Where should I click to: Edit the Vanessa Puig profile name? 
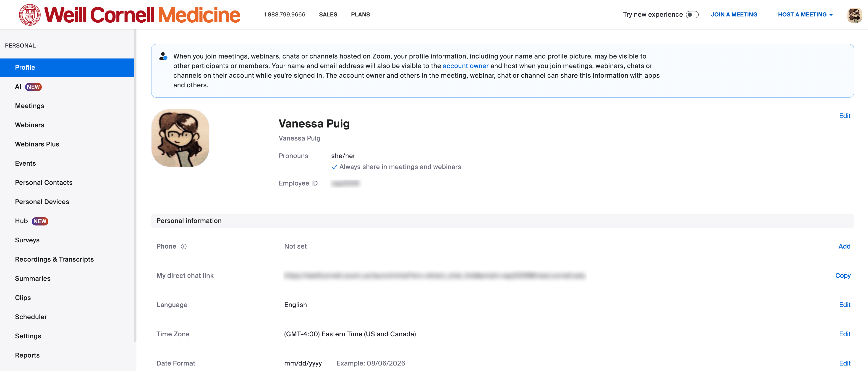[844, 116]
